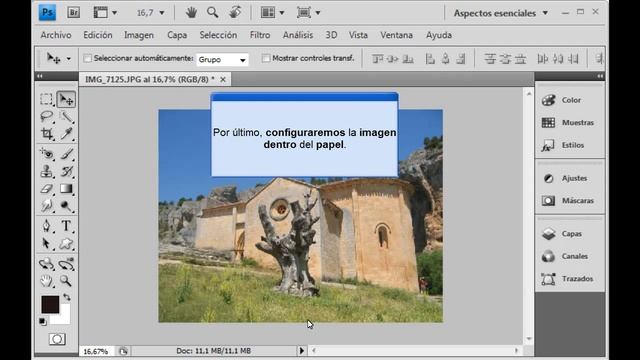Screen dimensions: 640x360
Task: Select the Path Selection tool
Action: 47,244
